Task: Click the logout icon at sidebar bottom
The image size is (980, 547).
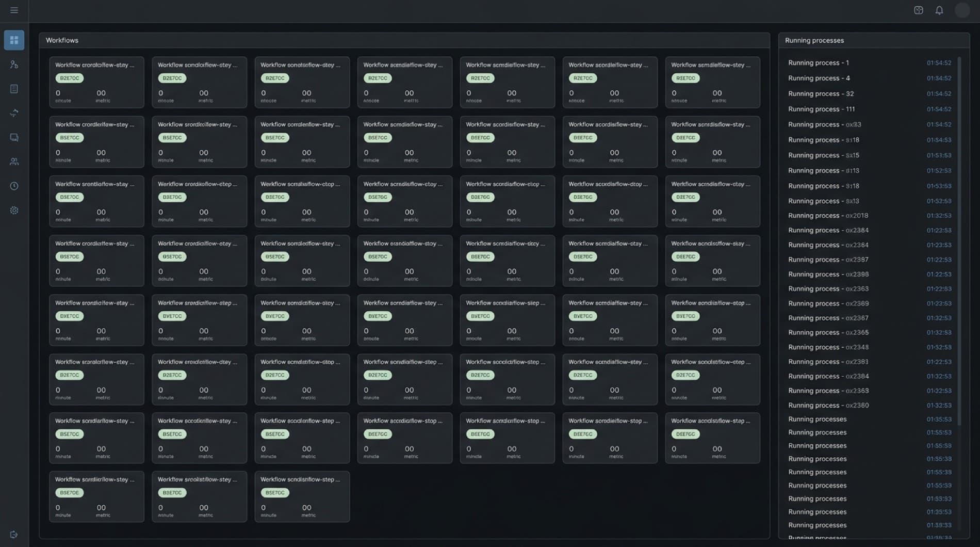Action: coord(14,535)
